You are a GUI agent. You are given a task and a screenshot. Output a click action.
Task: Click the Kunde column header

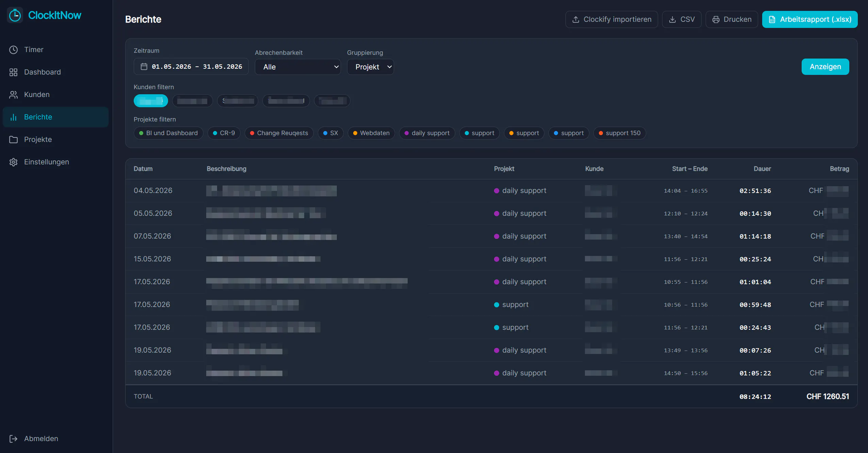coord(594,169)
